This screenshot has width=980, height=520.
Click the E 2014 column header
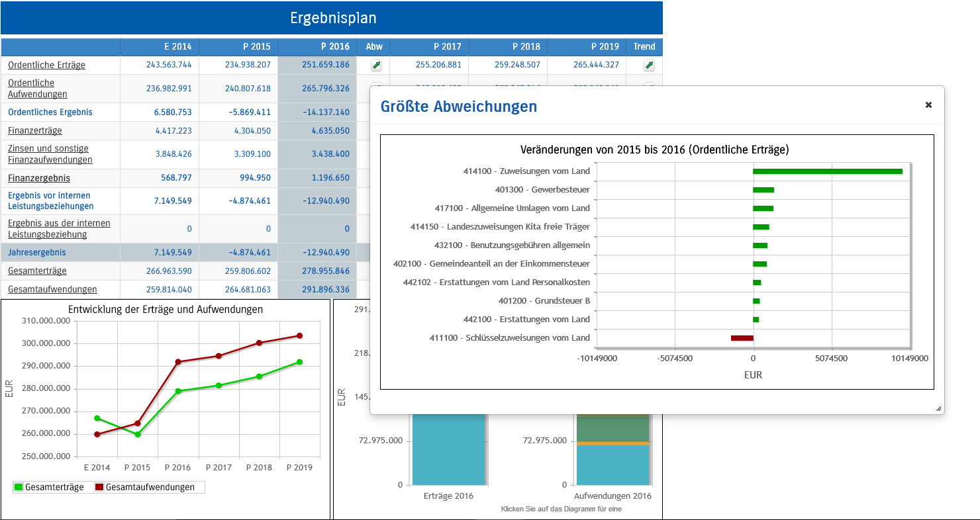coord(160,47)
